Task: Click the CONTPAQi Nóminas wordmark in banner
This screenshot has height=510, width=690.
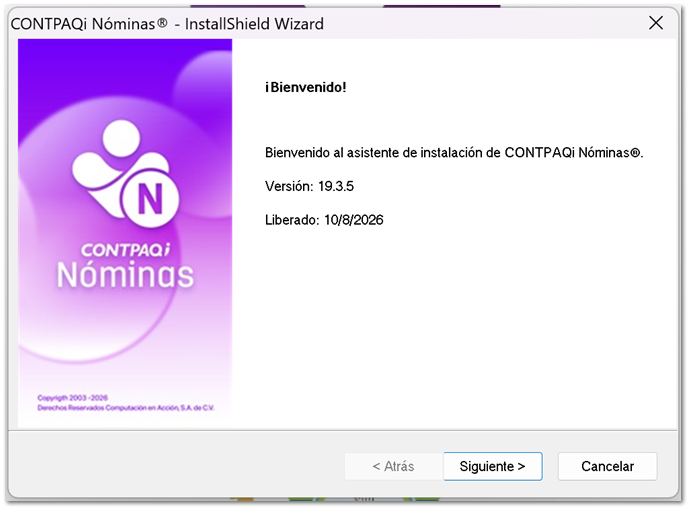Action: (125, 266)
